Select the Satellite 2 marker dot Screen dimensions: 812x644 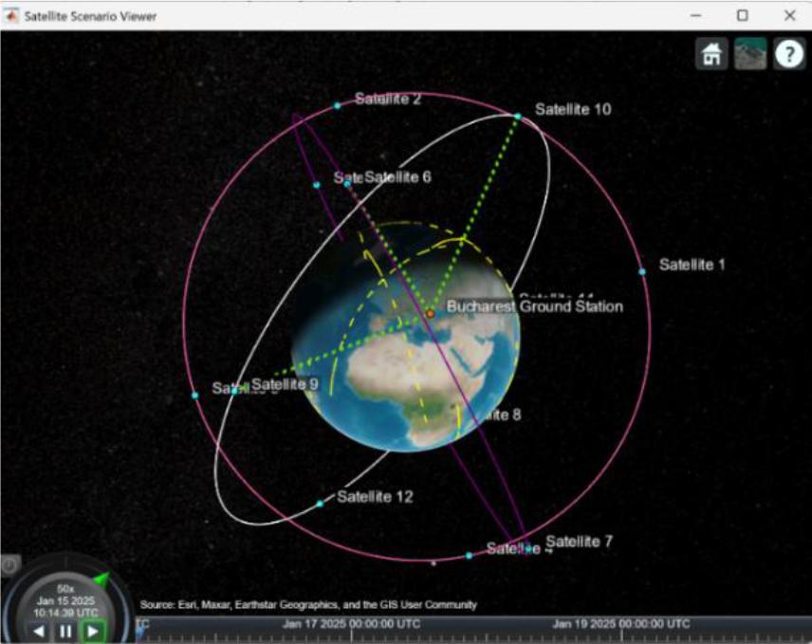[337, 106]
